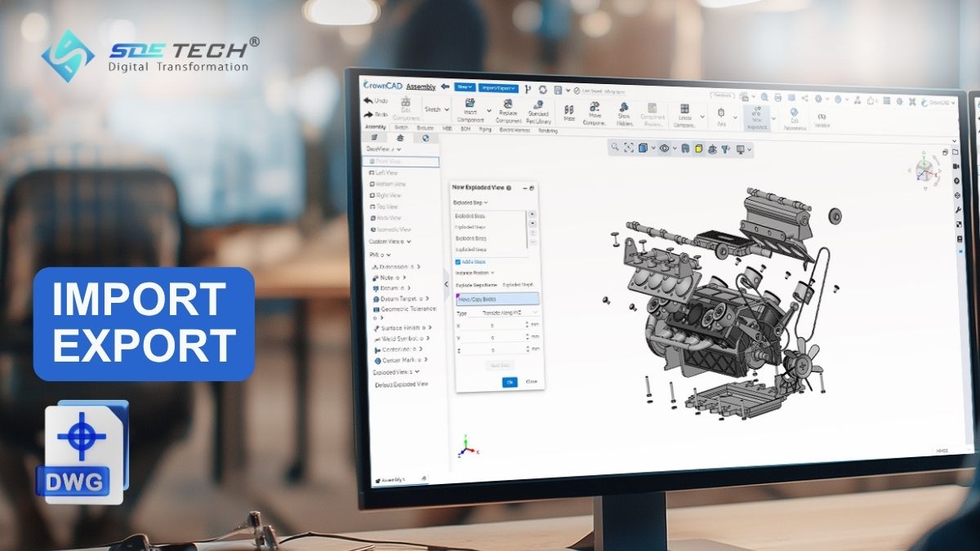Expand the Exploded Step section header
The height and width of the screenshot is (551, 980).
click(470, 202)
